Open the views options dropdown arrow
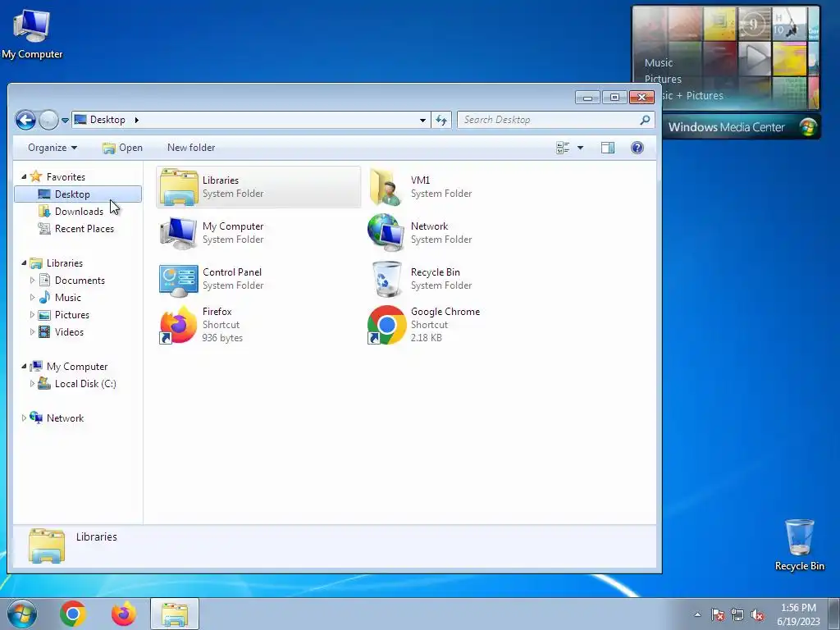The height and width of the screenshot is (630, 840). (580, 148)
